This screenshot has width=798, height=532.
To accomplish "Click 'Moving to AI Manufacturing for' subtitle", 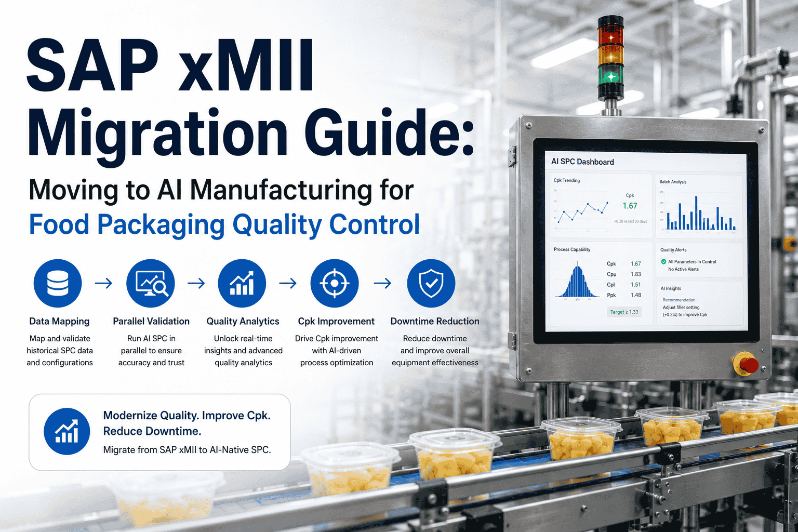I will pos(221,190).
